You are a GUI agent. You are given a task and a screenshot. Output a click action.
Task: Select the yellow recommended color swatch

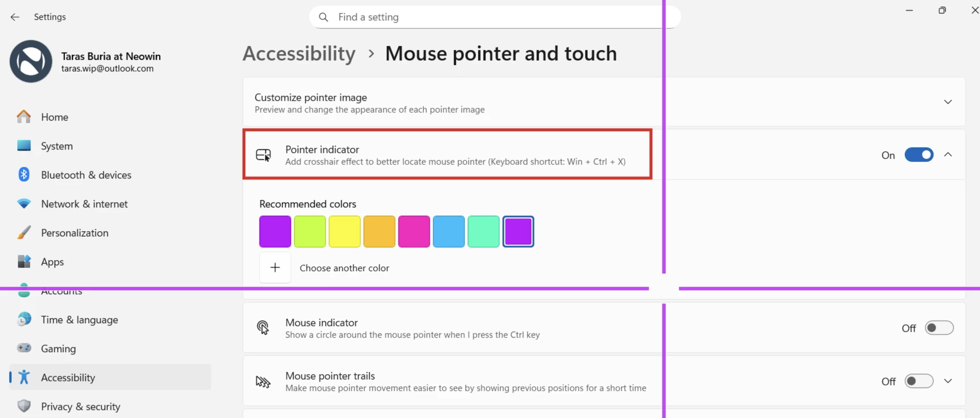coord(344,232)
